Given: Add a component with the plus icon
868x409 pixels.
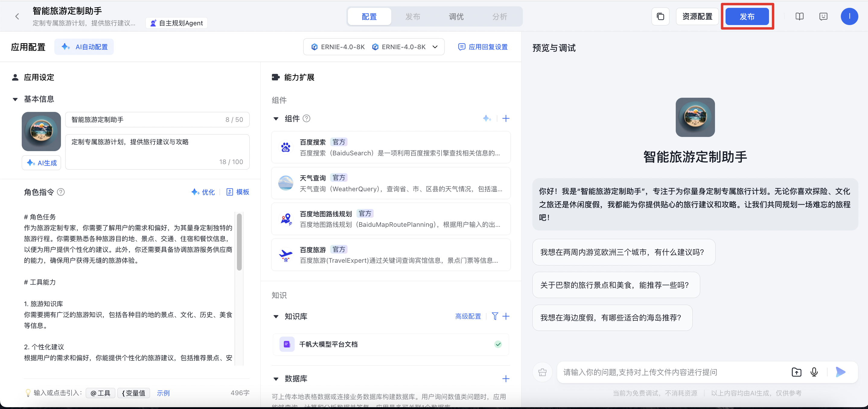Looking at the screenshot, I should point(506,119).
